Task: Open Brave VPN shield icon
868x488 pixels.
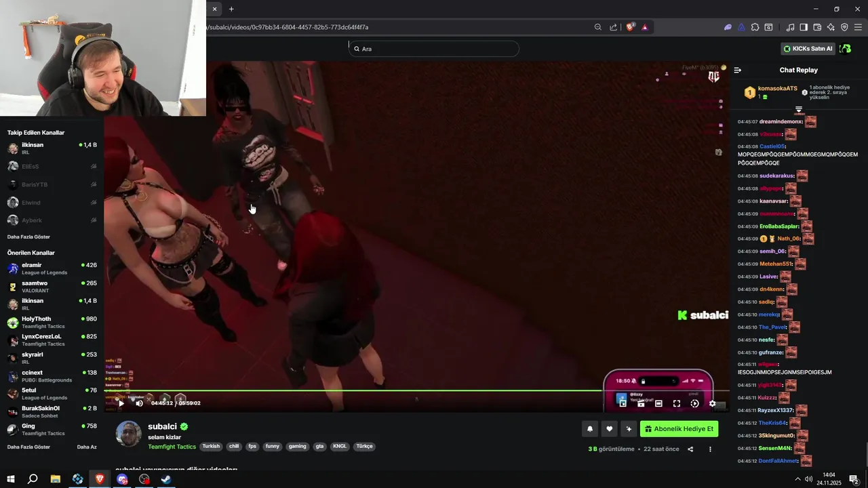Action: (x=844, y=27)
